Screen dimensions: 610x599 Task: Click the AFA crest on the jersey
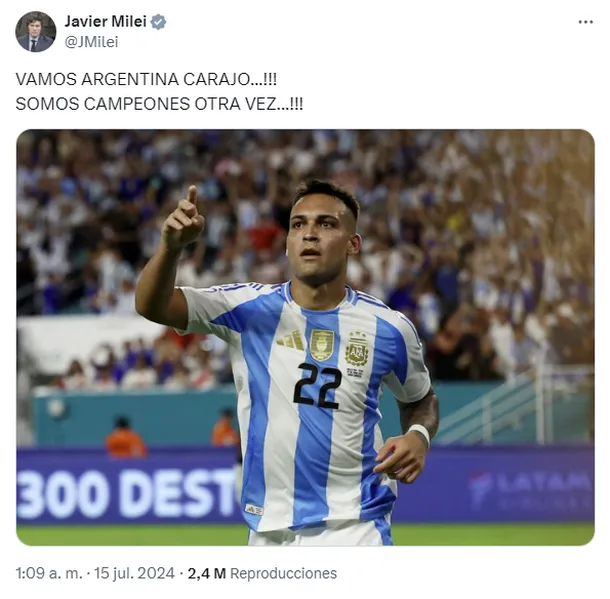pyautogui.click(x=356, y=349)
